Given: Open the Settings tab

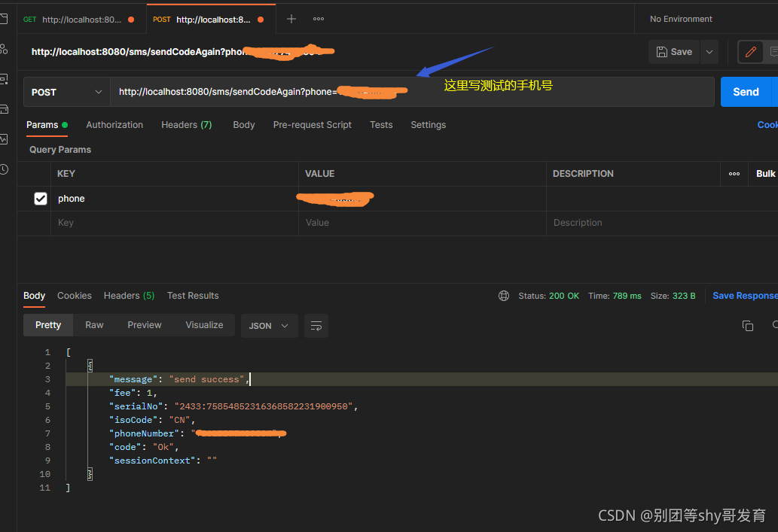Looking at the screenshot, I should tap(429, 125).
